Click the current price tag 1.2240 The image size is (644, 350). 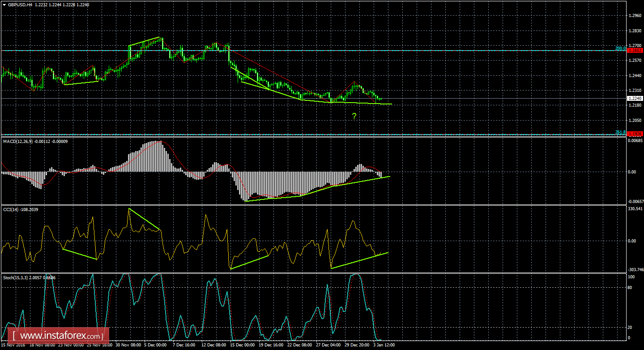coord(635,98)
